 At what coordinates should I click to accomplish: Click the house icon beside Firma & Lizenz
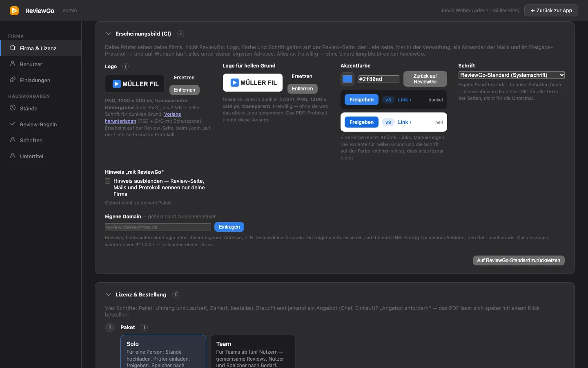point(13,48)
